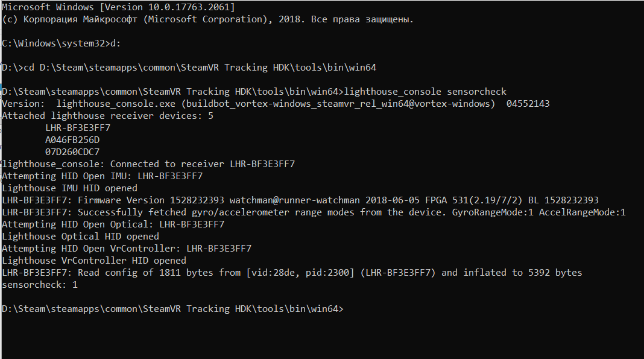Click the 'Microsoft Windows [Version 10.0.17763.2061]' header
This screenshot has height=359, width=644.
tap(118, 7)
